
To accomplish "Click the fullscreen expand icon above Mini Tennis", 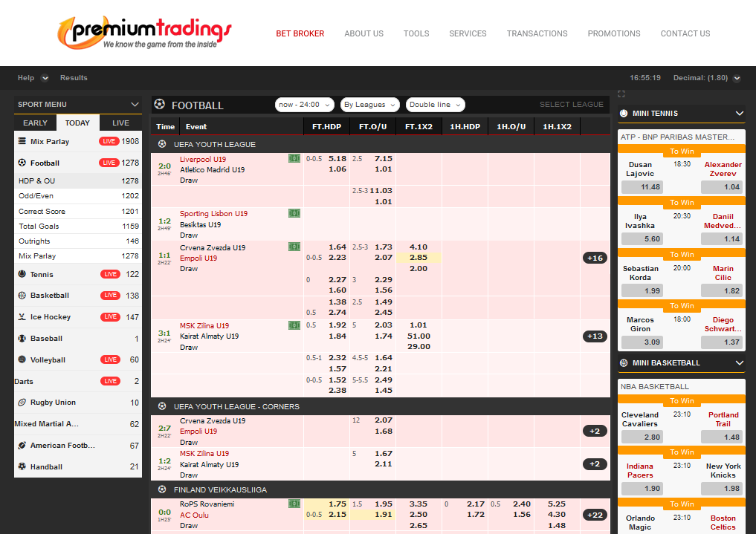I will 621,94.
